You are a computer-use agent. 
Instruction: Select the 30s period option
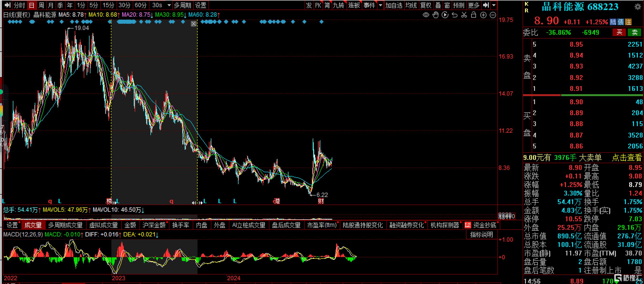click(x=157, y=5)
